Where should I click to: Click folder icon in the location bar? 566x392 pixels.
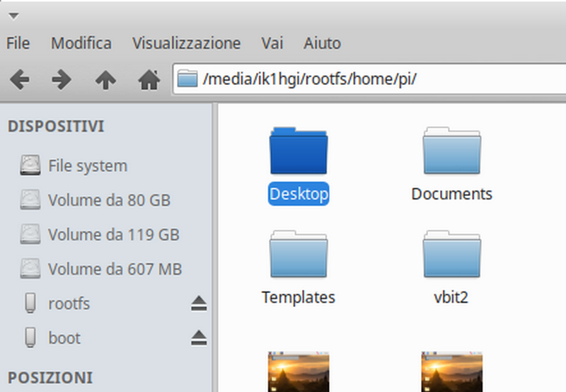point(187,79)
